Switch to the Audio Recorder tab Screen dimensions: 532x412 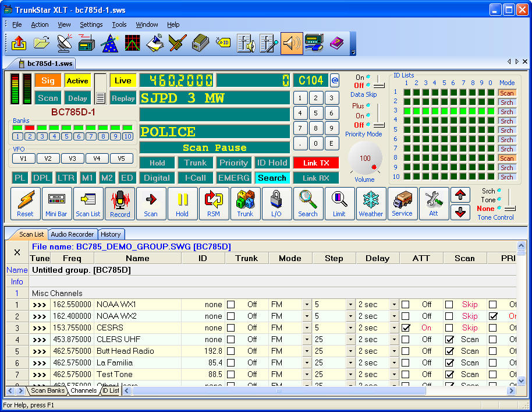click(x=72, y=234)
